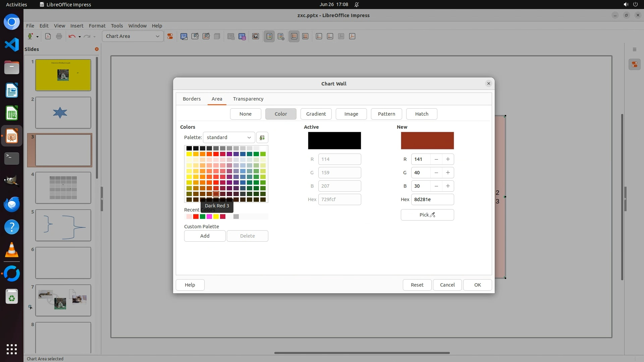Expand the Palette standard dropdown

pos(229,137)
